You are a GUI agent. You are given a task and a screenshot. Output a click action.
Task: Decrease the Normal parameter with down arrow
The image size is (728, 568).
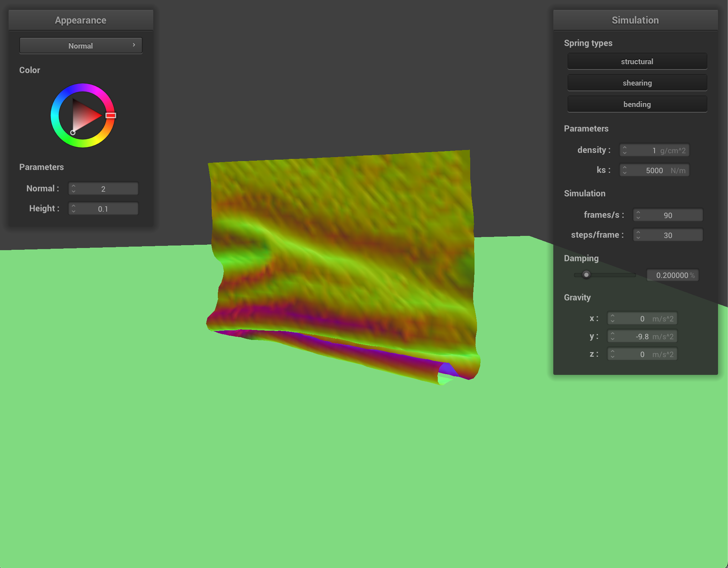73,191
